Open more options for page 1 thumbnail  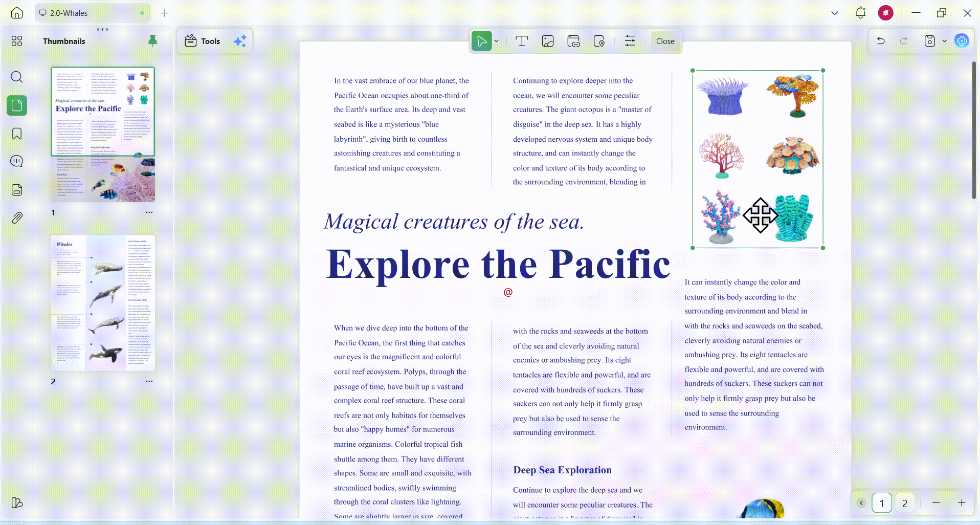point(149,212)
